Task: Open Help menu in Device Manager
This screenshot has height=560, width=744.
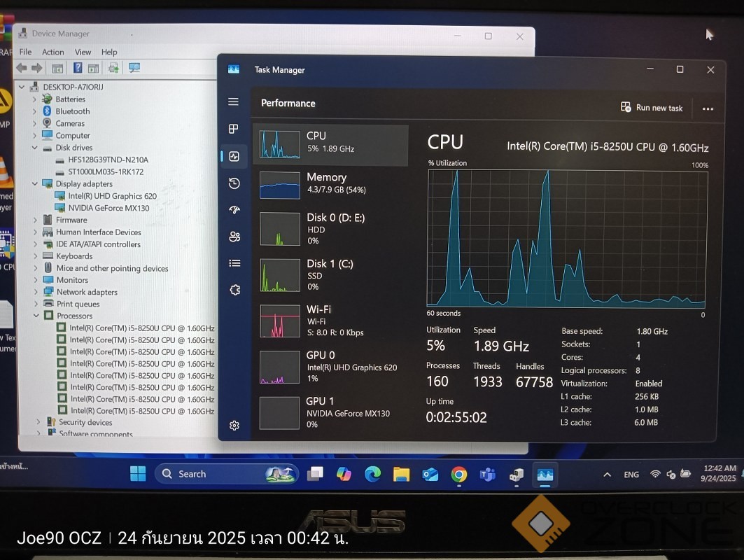Action: [109, 52]
